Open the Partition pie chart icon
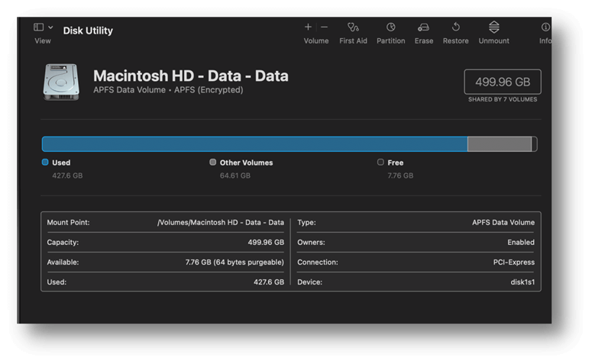Screen dimensions: 592x364 pos(391,27)
